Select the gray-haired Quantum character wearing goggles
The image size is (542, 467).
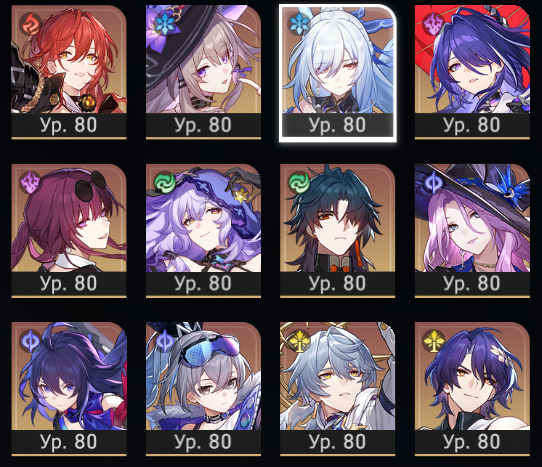pyautogui.click(x=203, y=389)
